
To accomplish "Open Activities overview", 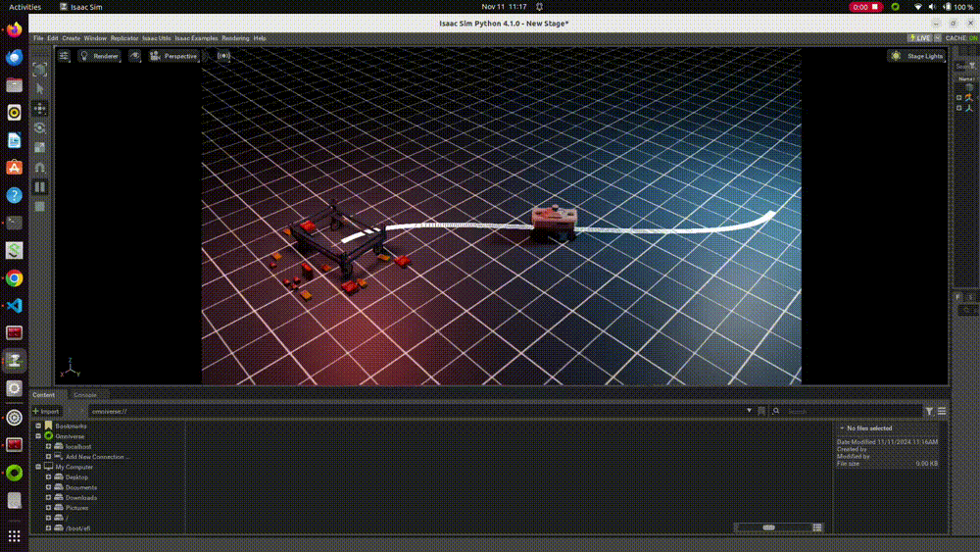I will [24, 7].
